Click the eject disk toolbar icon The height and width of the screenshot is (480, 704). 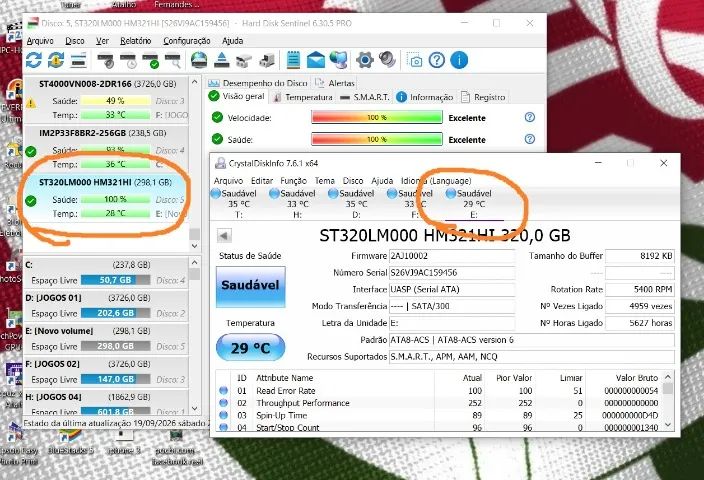(221, 60)
